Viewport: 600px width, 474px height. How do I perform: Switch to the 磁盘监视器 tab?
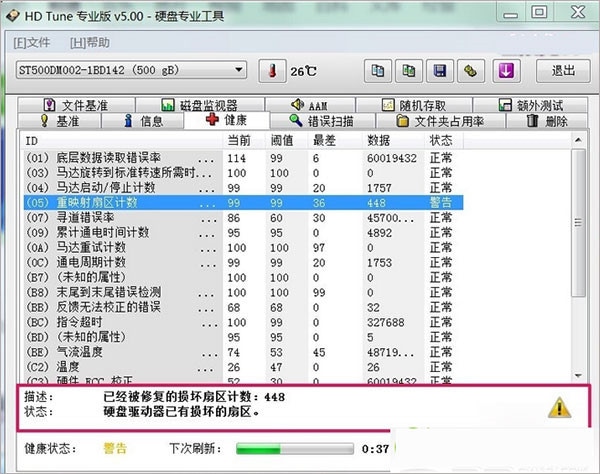200,105
